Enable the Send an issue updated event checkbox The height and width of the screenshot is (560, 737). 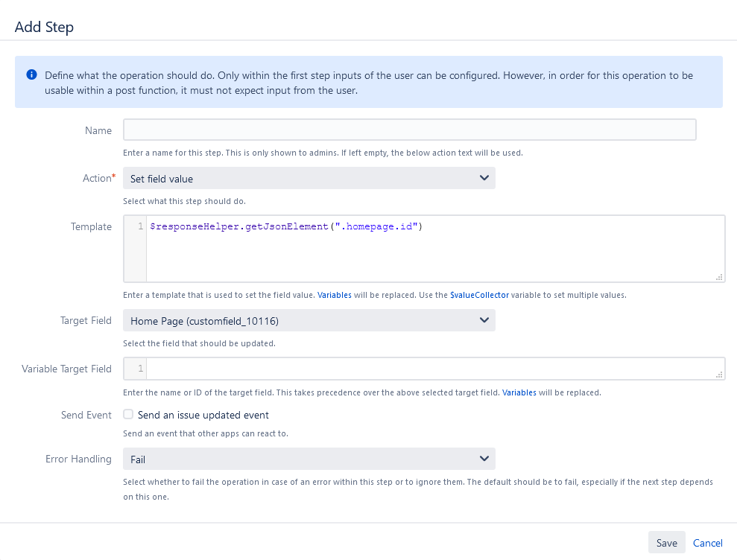[128, 415]
